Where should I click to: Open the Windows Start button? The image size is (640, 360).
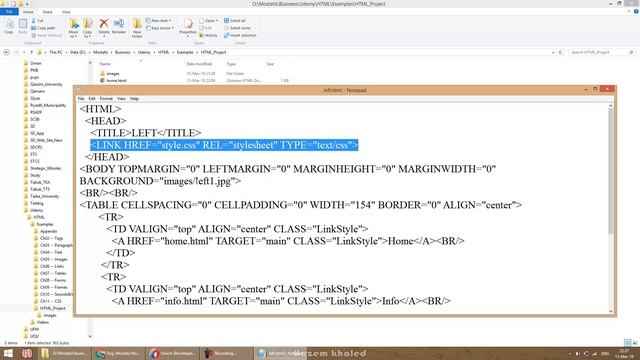click(x=8, y=353)
